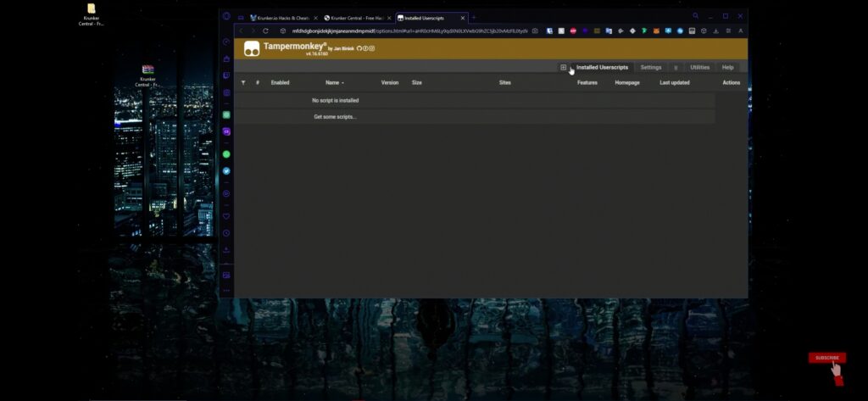Open the Opera GX main menu logo
The height and width of the screenshot is (401, 868).
click(x=225, y=16)
